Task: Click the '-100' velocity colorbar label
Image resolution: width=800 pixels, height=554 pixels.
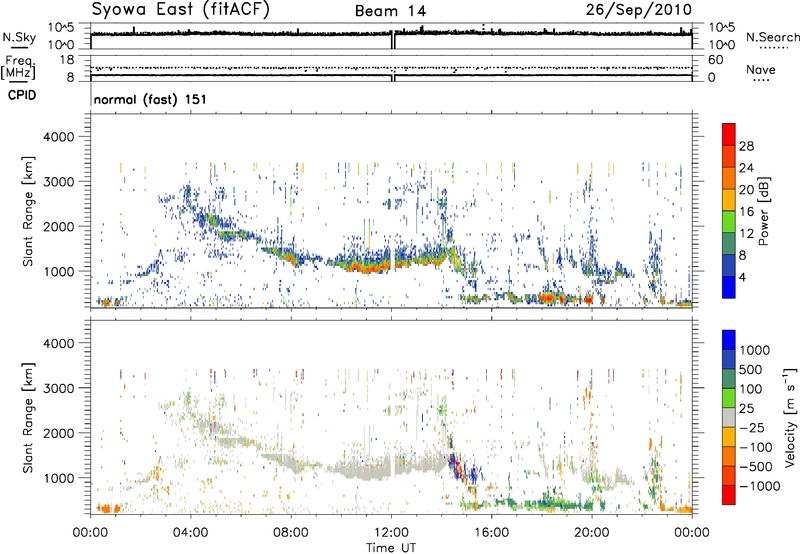Action: pos(756,447)
